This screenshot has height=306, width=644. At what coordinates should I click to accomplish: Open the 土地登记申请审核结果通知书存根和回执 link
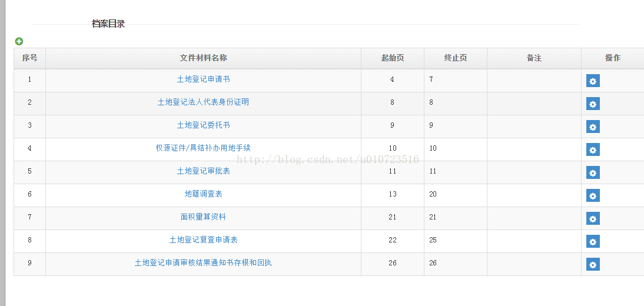(203, 263)
